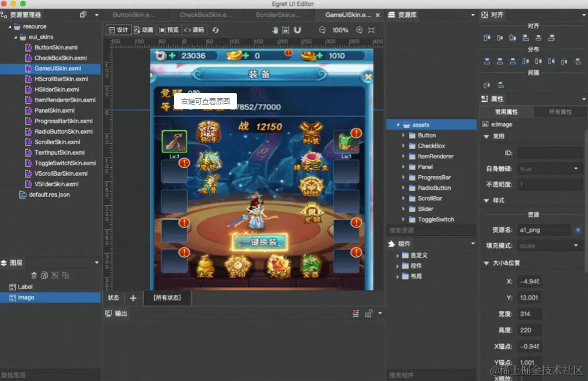Click the ID input field
Image resolution: width=588 pixels, height=381 pixels.
(549, 153)
